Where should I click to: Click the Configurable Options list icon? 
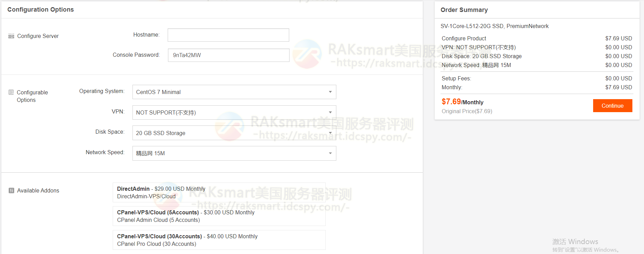point(11,92)
